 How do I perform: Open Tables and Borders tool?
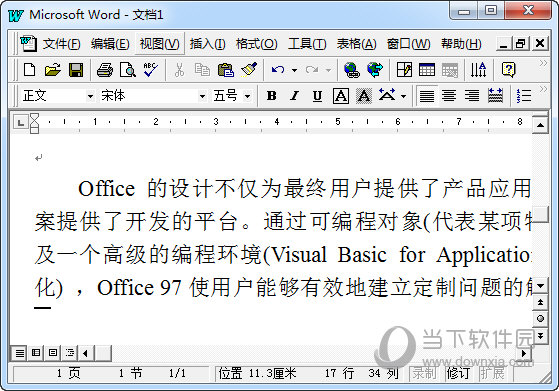(x=404, y=70)
